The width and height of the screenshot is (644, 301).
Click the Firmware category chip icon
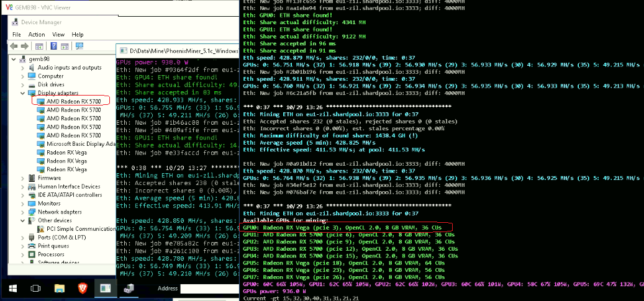click(32, 178)
